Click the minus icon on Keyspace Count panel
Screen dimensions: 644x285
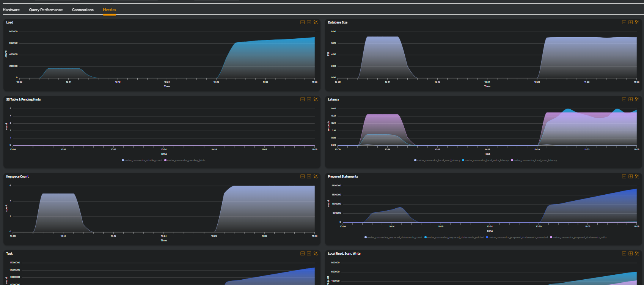pos(302,176)
